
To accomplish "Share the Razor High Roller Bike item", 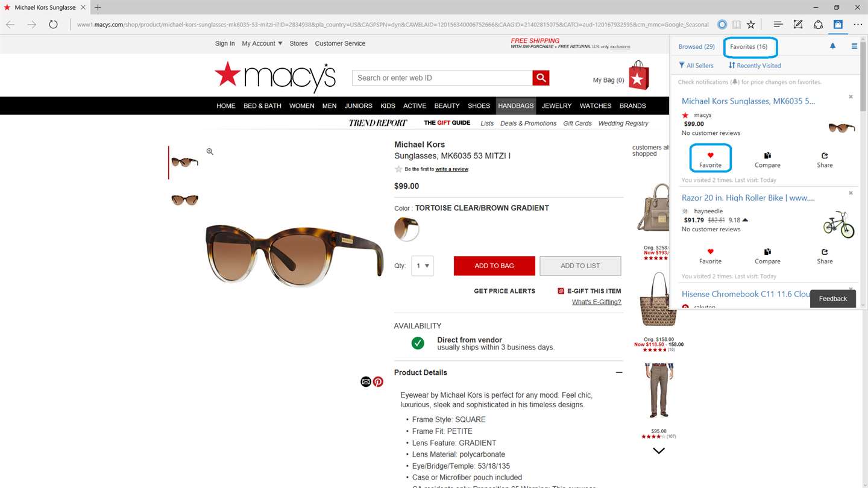I will tap(825, 256).
